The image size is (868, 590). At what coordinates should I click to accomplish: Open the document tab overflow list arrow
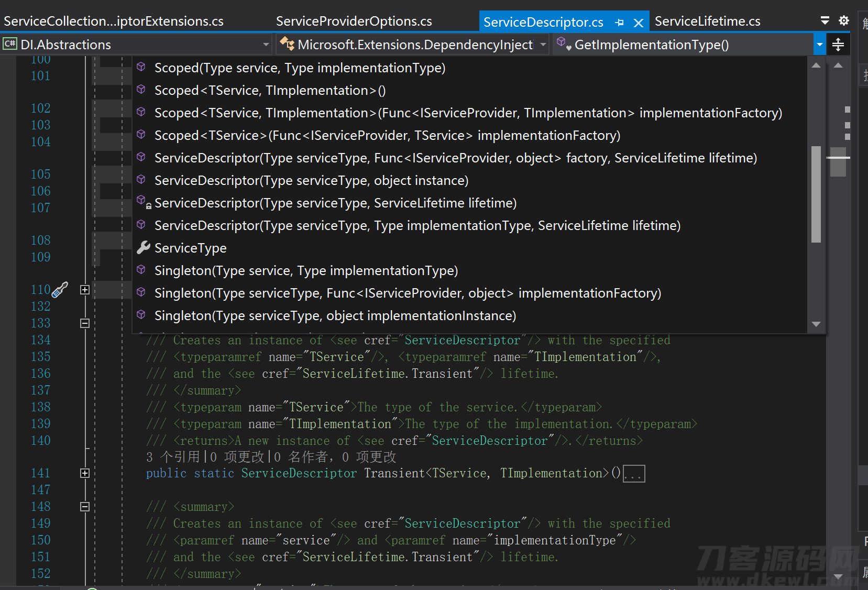coord(825,20)
